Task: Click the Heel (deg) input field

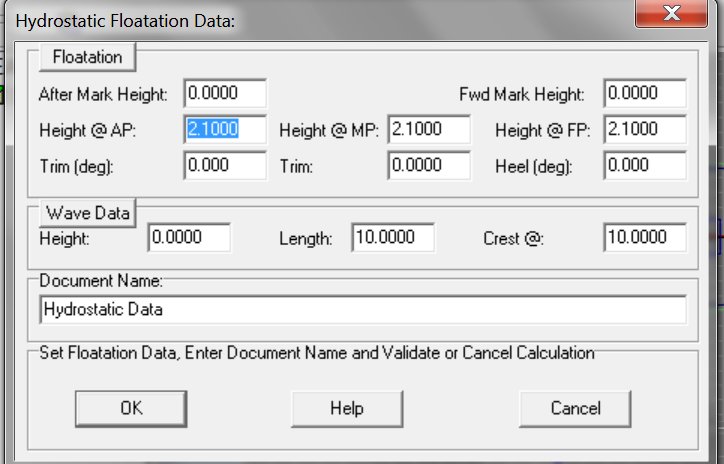Action: coord(645,166)
